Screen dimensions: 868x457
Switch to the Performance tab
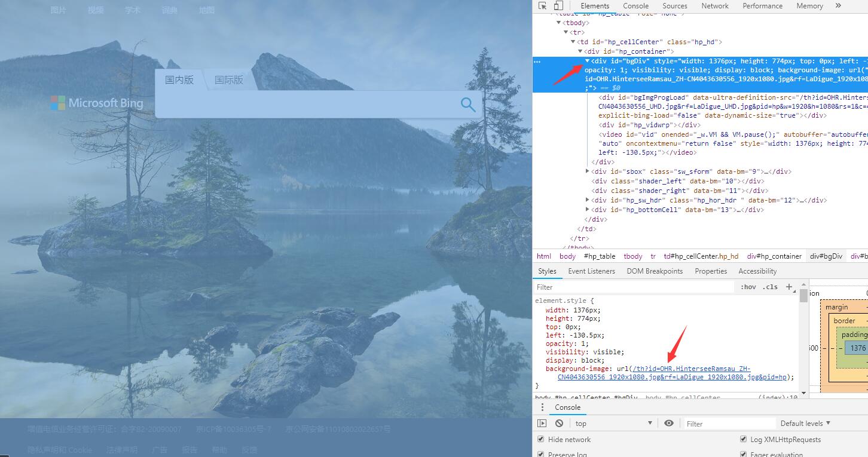[x=762, y=5]
